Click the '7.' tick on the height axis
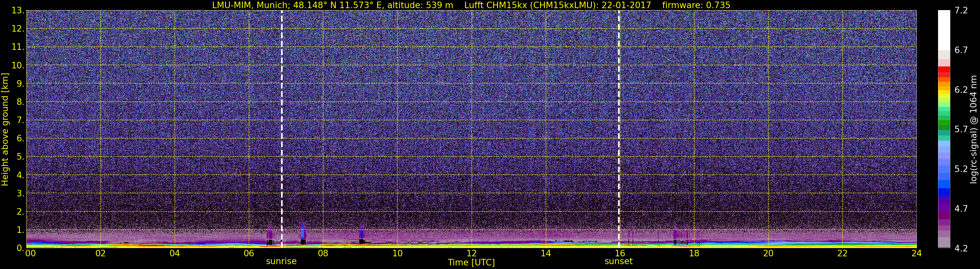This screenshot has height=269, width=980. (x=20, y=120)
